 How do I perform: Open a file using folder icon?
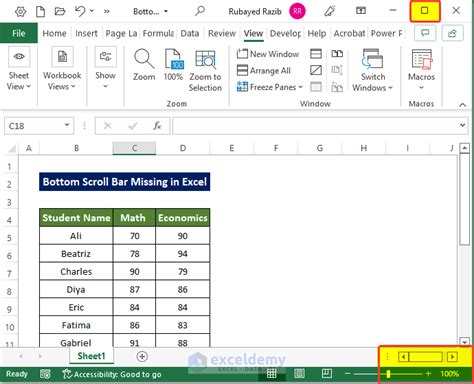coord(60,12)
